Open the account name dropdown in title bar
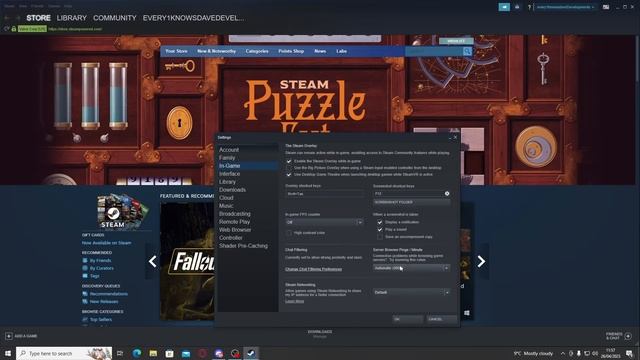This screenshot has width=640, height=360. [565, 7]
